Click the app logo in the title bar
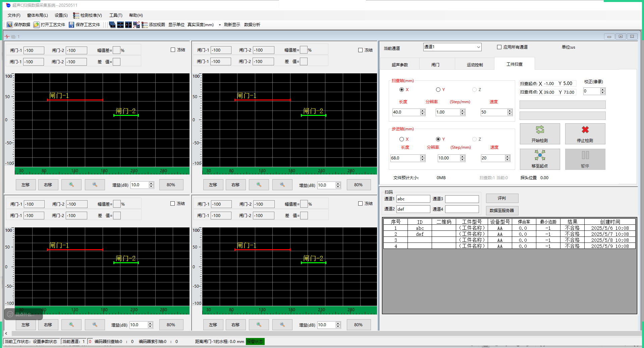 (8, 5)
